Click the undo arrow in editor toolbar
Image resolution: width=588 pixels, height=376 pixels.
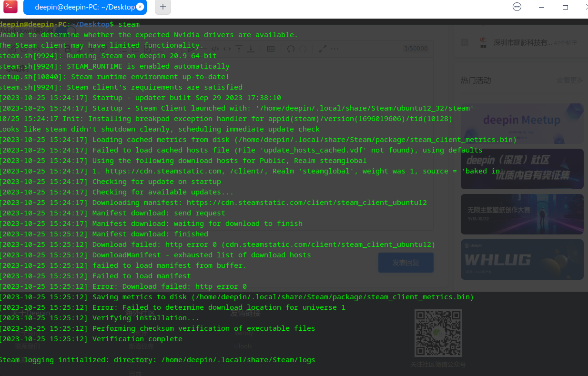click(290, 49)
